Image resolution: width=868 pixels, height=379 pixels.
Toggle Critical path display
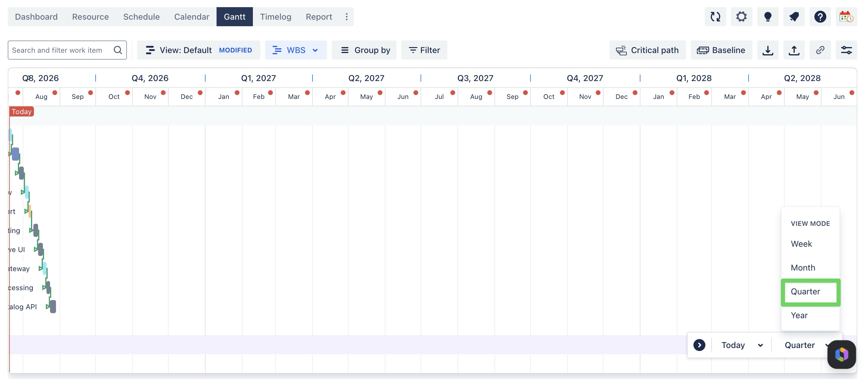(x=647, y=50)
